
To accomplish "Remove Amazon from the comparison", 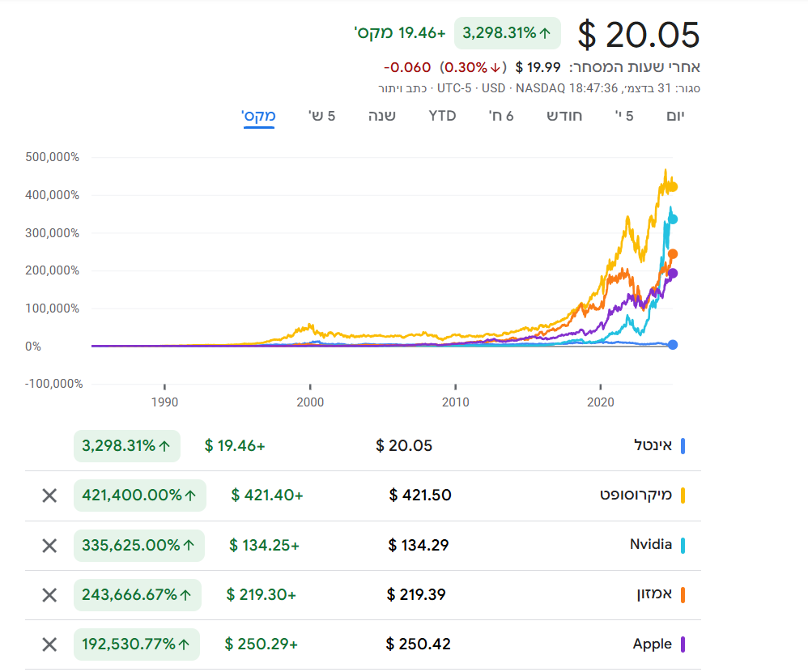I will click(49, 595).
